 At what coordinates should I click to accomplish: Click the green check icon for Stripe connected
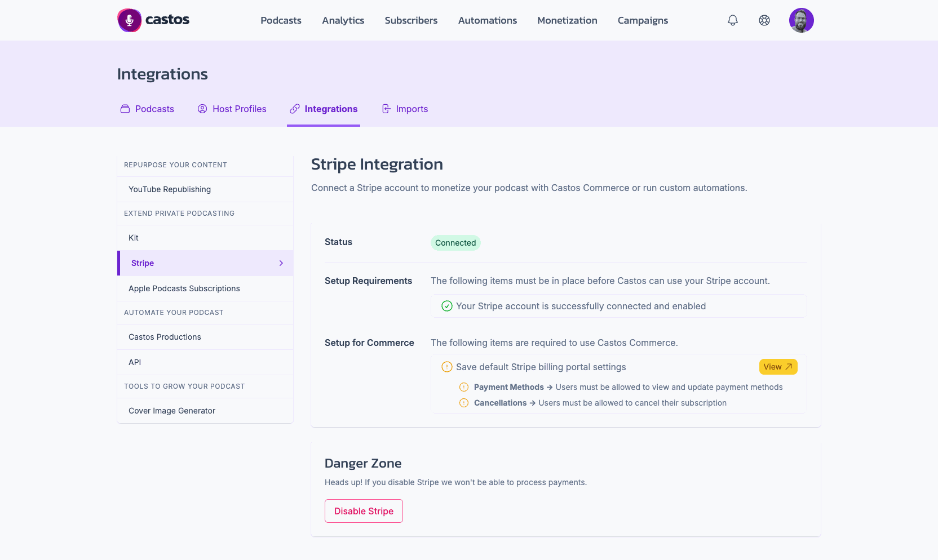[447, 306]
